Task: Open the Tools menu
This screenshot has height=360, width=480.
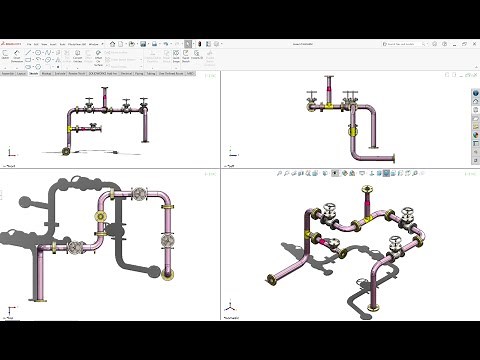Action: pos(62,44)
